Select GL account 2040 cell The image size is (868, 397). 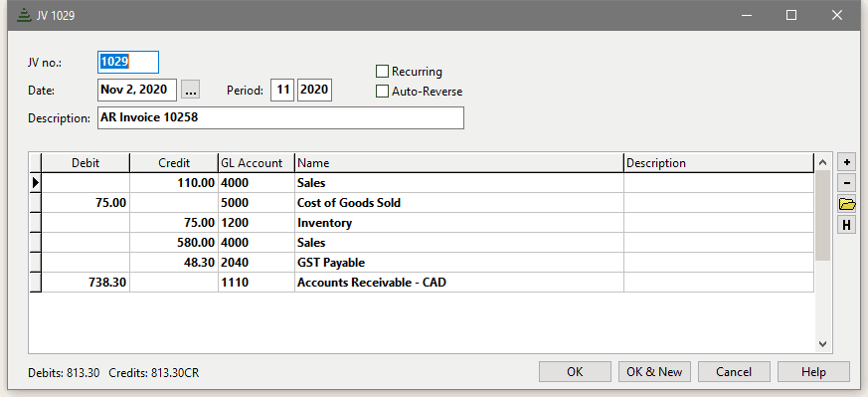click(x=257, y=263)
